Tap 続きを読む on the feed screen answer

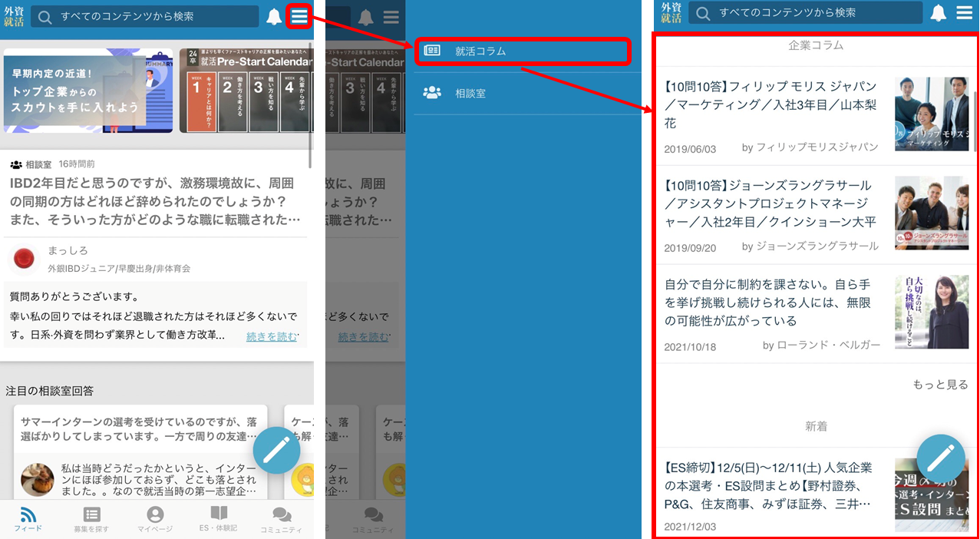click(272, 336)
